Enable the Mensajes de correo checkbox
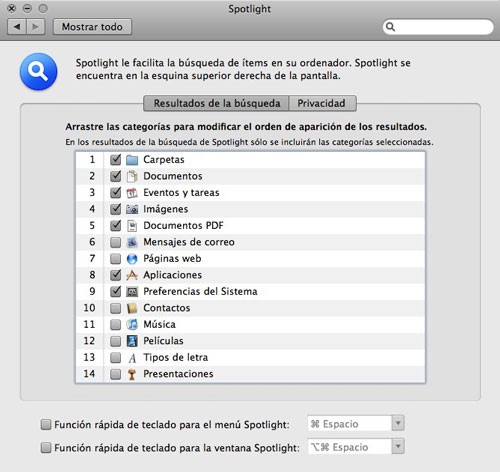 click(116, 242)
